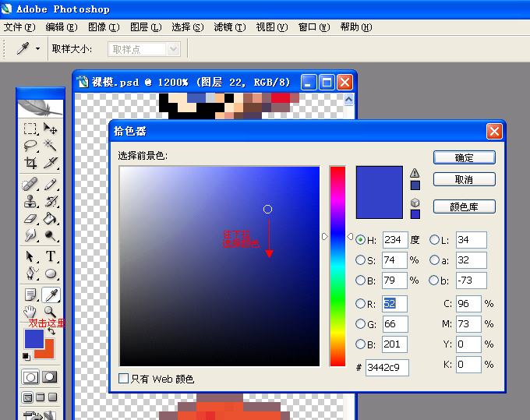The height and width of the screenshot is (420, 530).
Task: Enable the 只有 Web 颜色 checkbox
Action: (x=123, y=379)
